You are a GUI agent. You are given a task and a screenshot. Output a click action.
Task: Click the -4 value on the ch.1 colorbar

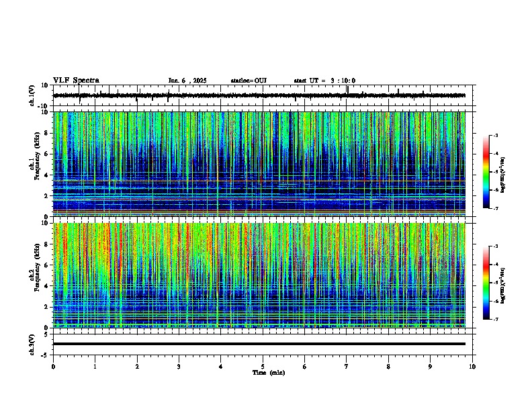click(x=495, y=154)
